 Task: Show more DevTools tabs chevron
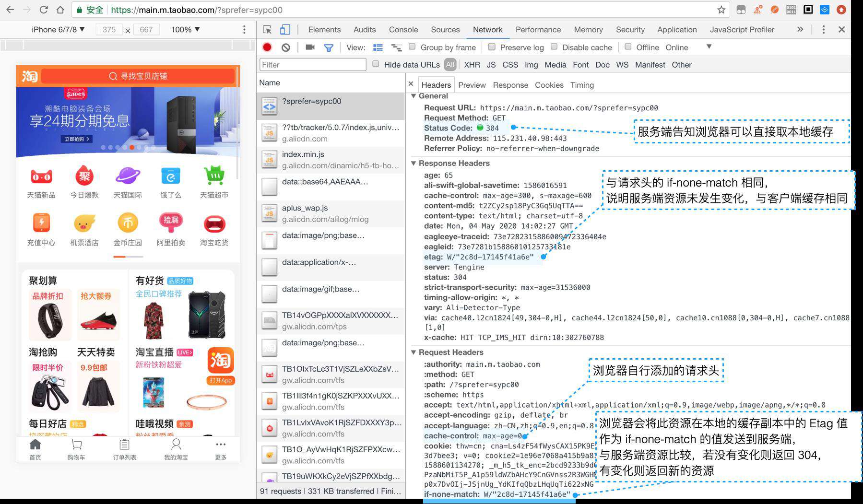[x=800, y=30]
